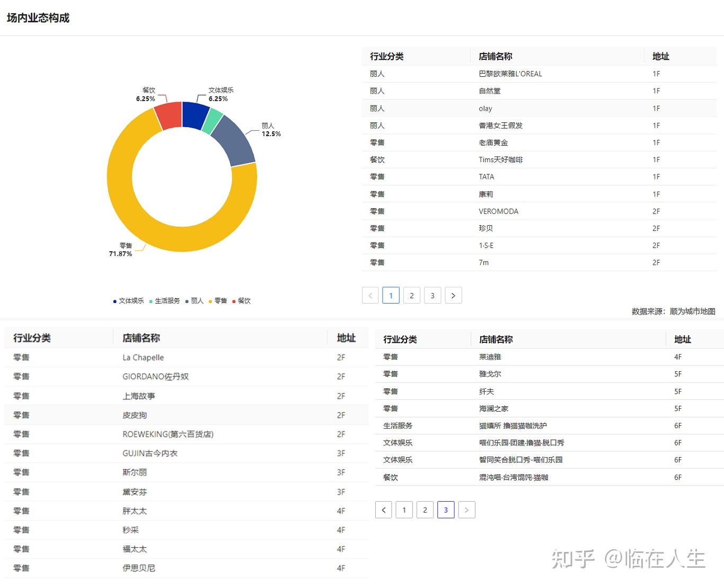Select the 7m store row
724x588 pixels.
coord(539,262)
